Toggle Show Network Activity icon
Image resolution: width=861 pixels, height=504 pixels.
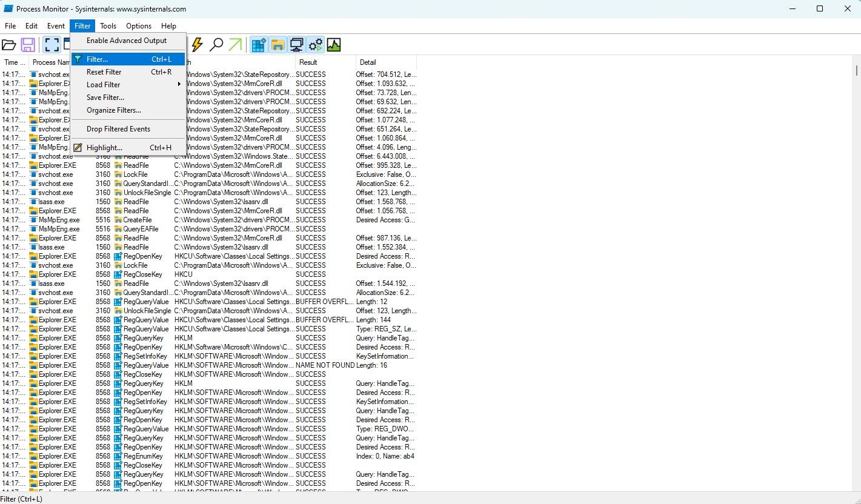296,45
